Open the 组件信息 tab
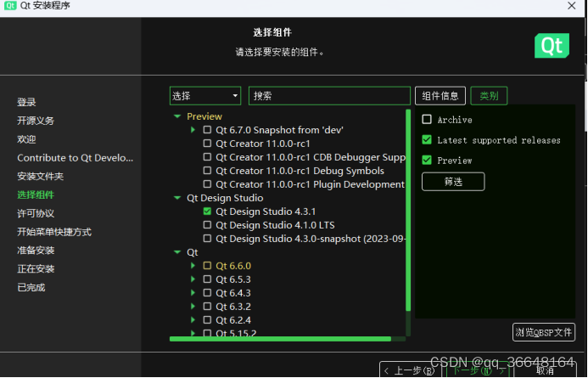Image resolution: width=588 pixels, height=378 pixels. coord(440,96)
